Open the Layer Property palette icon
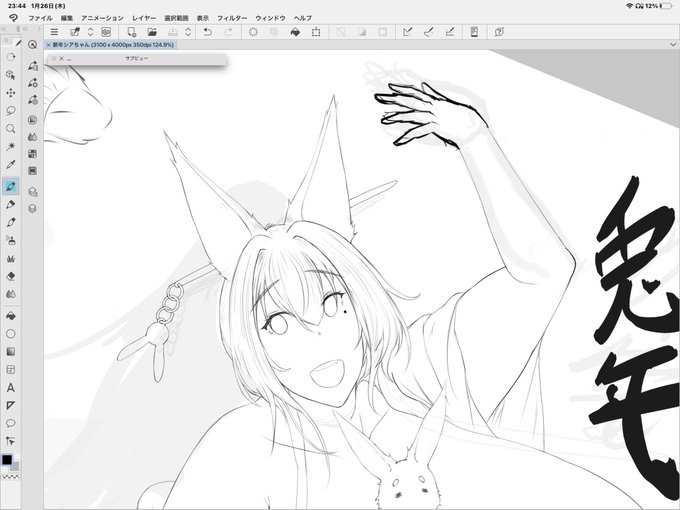The image size is (680, 510). pyautogui.click(x=33, y=192)
